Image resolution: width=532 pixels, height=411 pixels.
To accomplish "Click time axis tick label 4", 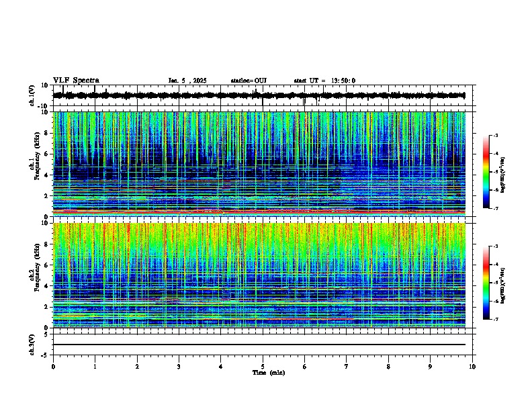I will click(x=221, y=367).
